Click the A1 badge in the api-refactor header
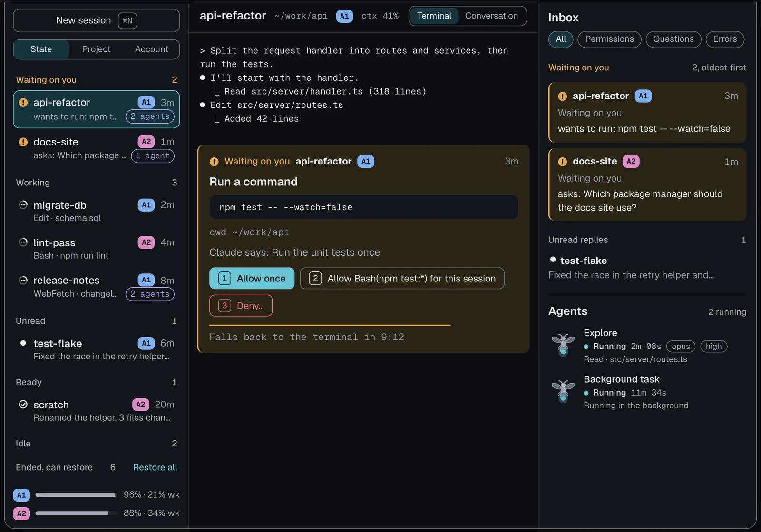This screenshot has width=761, height=532. [x=344, y=16]
